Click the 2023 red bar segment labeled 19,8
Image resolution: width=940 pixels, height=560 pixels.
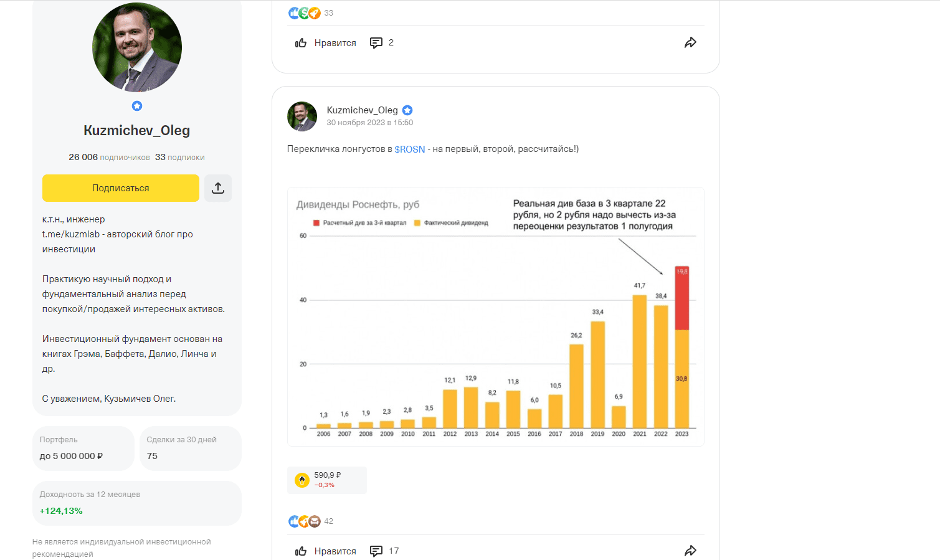coord(682,298)
